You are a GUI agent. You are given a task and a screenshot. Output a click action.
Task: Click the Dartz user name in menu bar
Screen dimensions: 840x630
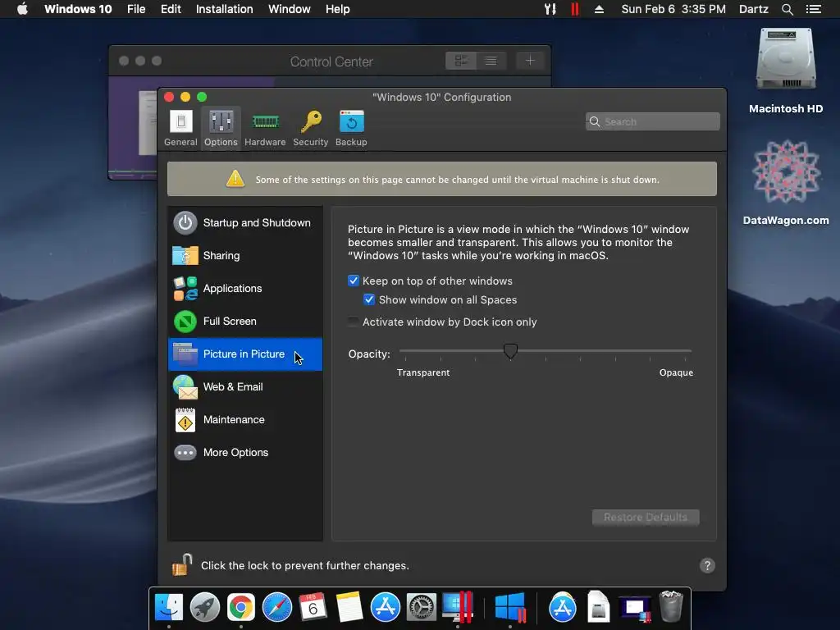click(x=754, y=9)
